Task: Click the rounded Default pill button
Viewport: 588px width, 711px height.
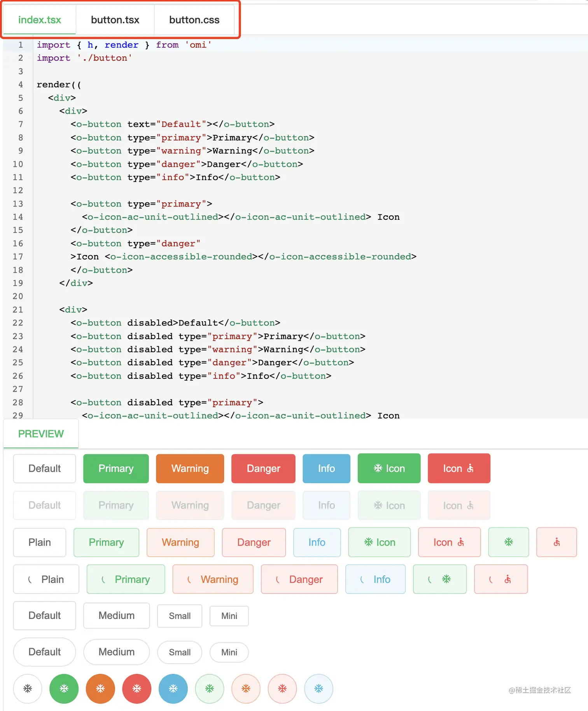Action: 44,652
